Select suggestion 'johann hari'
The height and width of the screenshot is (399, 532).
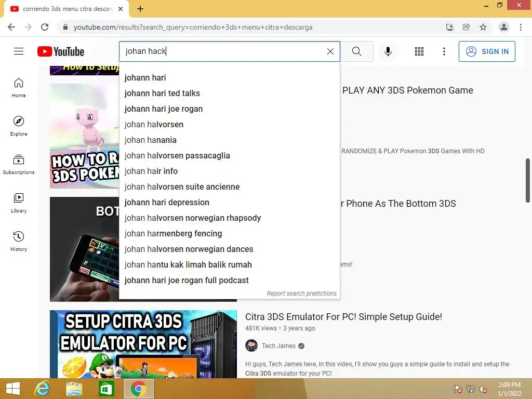[x=229, y=78]
